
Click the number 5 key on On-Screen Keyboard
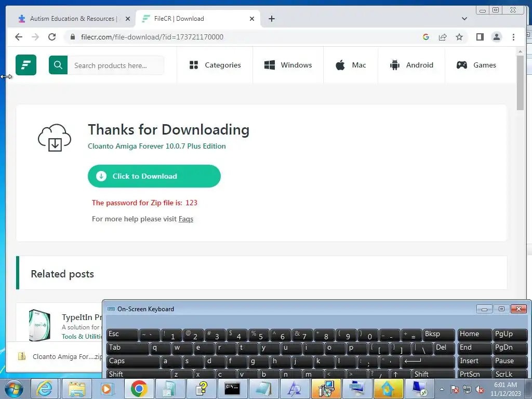[x=259, y=335]
